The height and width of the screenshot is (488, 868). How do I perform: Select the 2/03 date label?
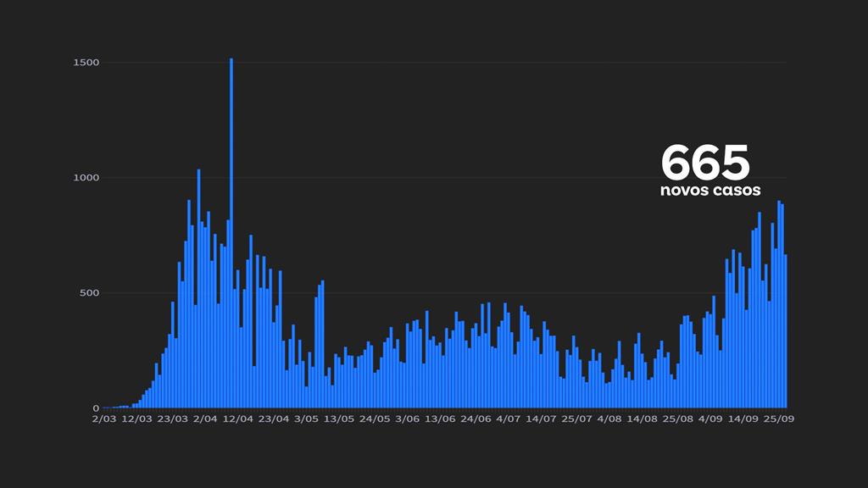104,419
